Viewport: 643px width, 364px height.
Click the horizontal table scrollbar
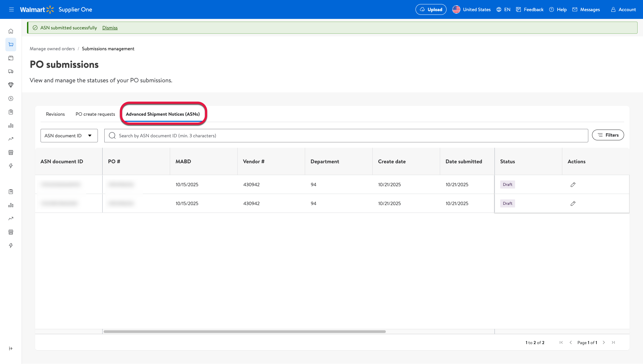244,332
